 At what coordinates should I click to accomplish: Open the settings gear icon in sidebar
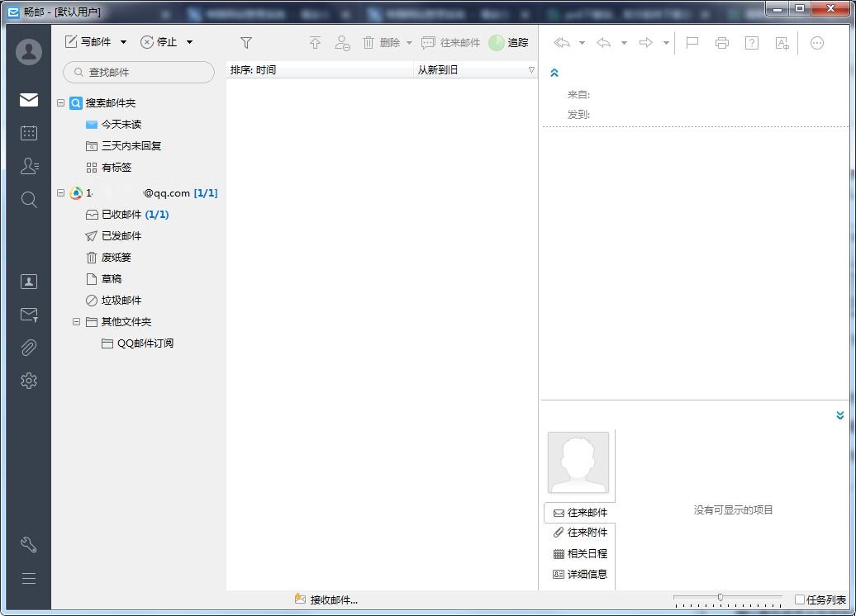28,381
